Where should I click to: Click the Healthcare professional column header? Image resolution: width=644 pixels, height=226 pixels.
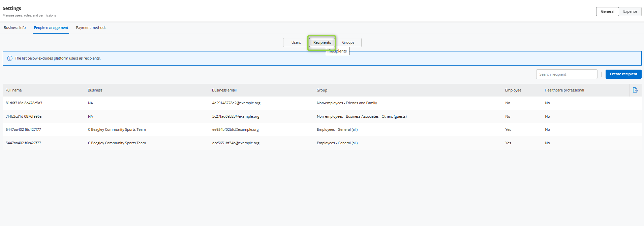564,90
